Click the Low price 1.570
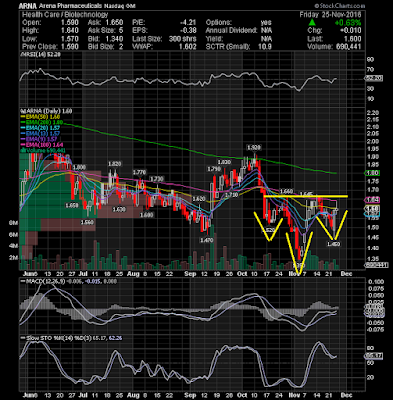393x400 pixels. point(70,39)
